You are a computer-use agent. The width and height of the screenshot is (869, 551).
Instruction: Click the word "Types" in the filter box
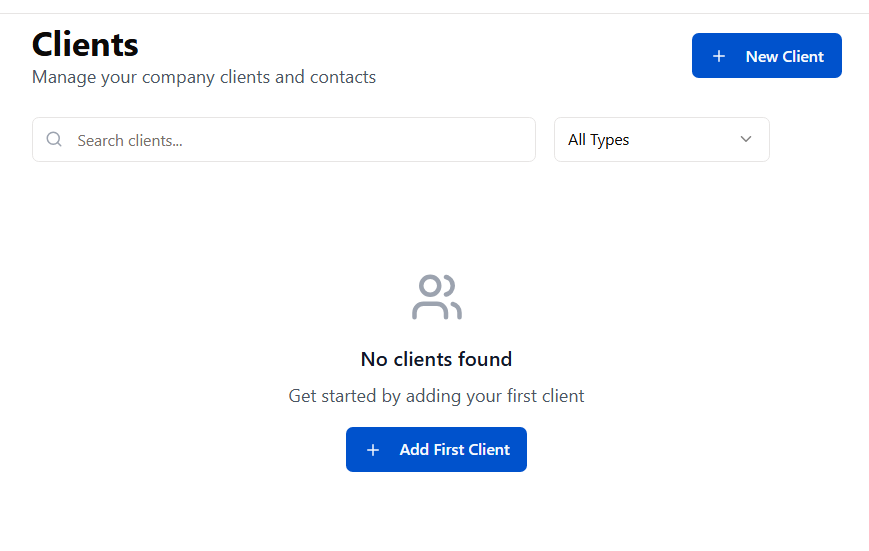610,140
